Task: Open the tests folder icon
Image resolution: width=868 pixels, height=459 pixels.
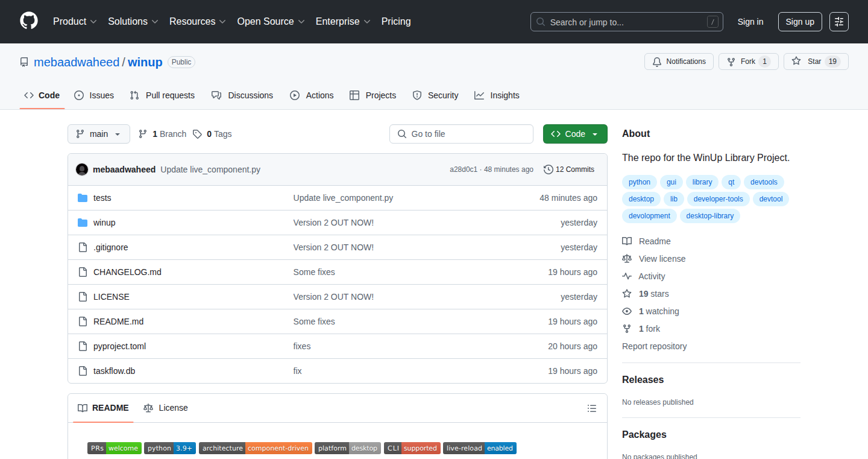Action: [x=83, y=198]
